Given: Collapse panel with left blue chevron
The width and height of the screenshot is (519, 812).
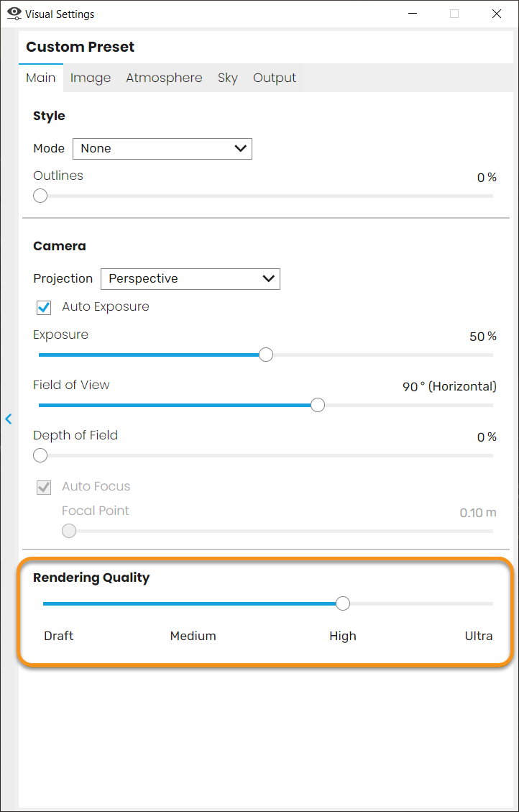Looking at the screenshot, I should click(x=9, y=419).
